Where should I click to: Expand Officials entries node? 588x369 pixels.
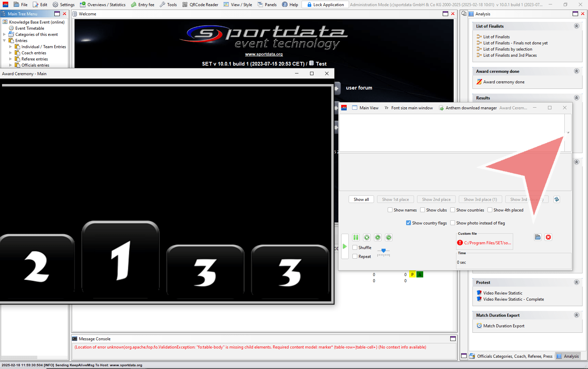pos(10,65)
